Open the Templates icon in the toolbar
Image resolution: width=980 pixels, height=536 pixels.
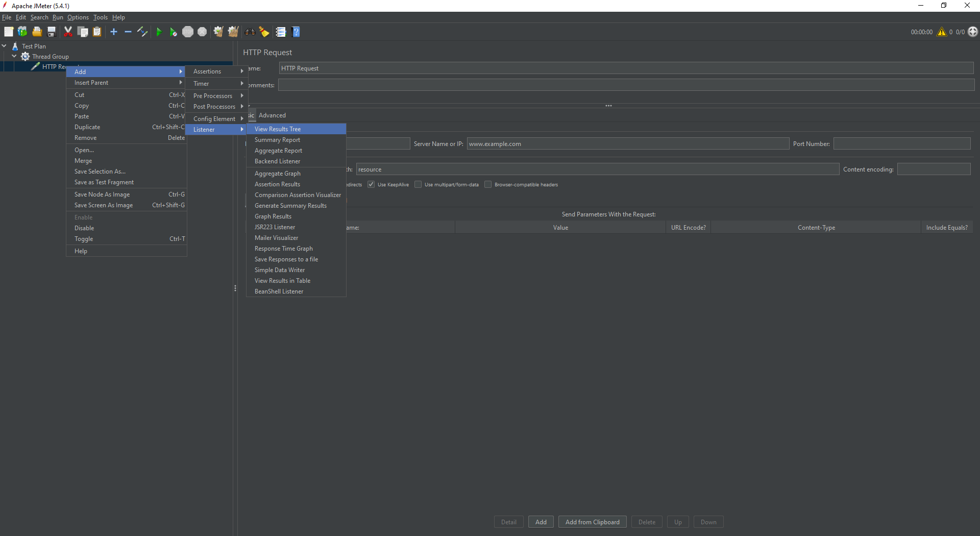pos(22,32)
